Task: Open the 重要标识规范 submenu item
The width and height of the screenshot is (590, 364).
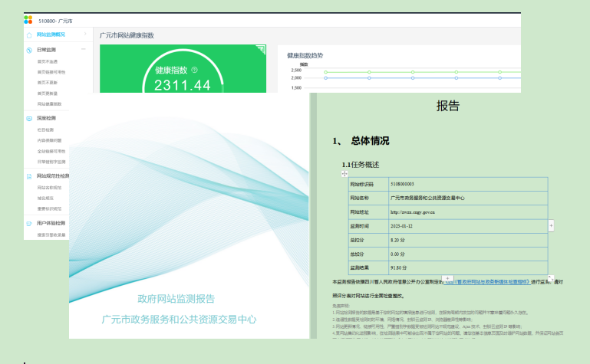Action: [49, 209]
